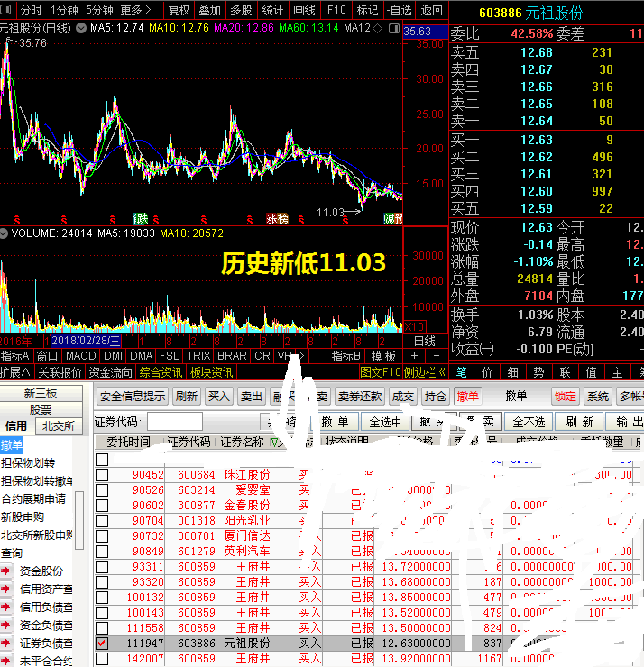The width and height of the screenshot is (644, 667).
Task: Toggle the VOLUME indicator dropdown circle
Action: click(x=4, y=233)
